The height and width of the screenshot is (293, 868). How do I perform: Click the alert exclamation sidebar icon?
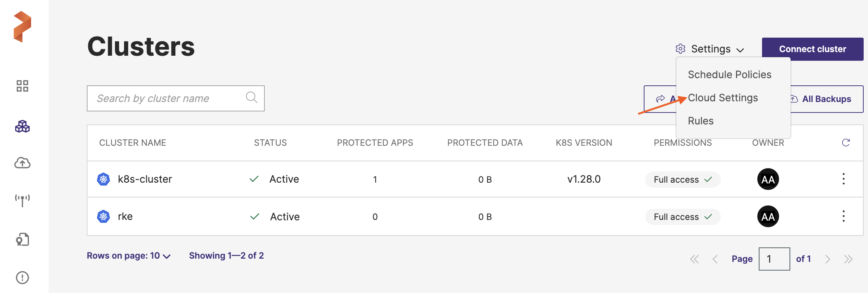[22, 277]
